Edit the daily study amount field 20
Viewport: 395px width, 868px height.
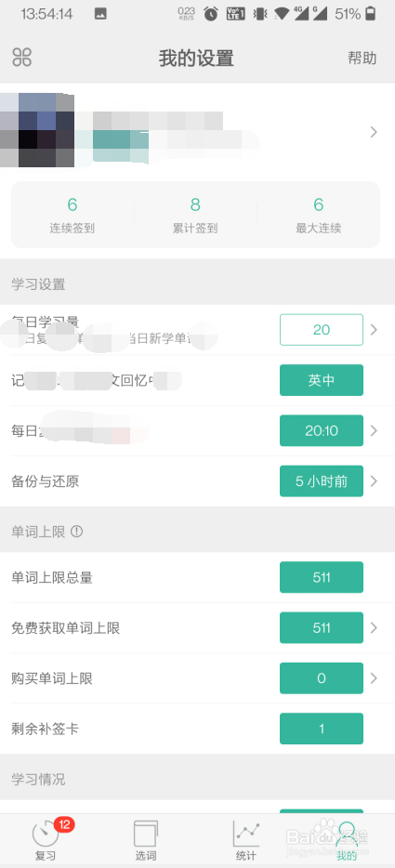[x=322, y=330]
